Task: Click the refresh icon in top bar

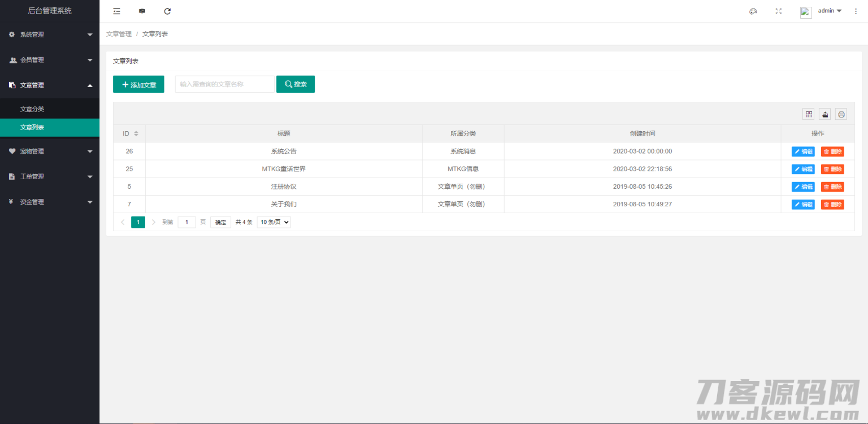Action: click(167, 11)
